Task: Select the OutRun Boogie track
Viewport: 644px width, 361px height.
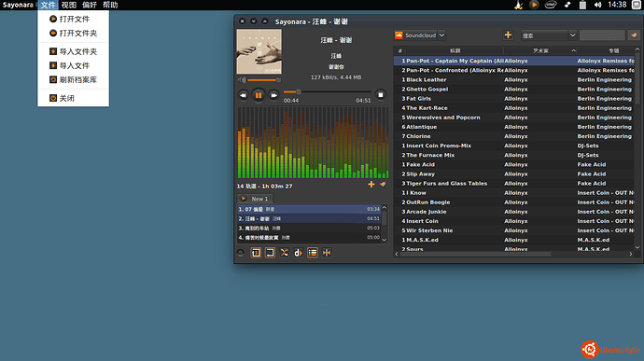Action: coord(514,202)
